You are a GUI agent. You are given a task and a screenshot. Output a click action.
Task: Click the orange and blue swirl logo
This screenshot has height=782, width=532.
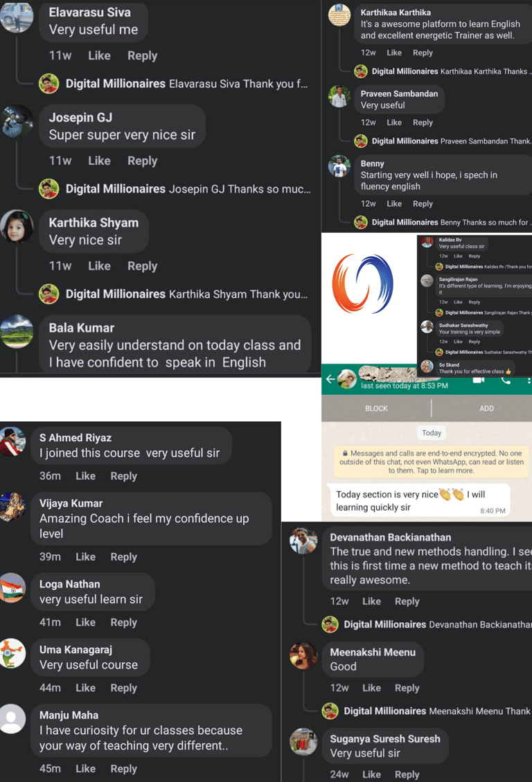point(363,284)
